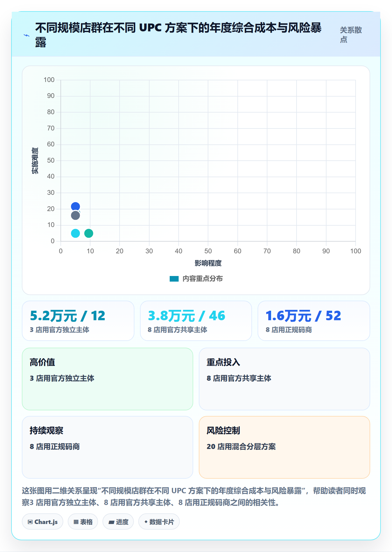Click the 内容重点分布 legend label
The image size is (392, 552).
(x=203, y=279)
